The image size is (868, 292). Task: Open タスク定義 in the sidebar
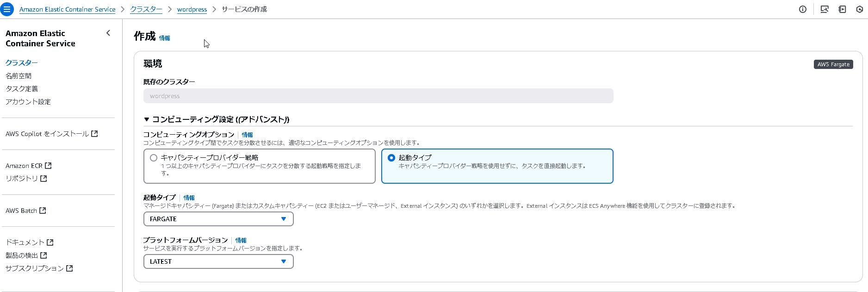[22, 89]
